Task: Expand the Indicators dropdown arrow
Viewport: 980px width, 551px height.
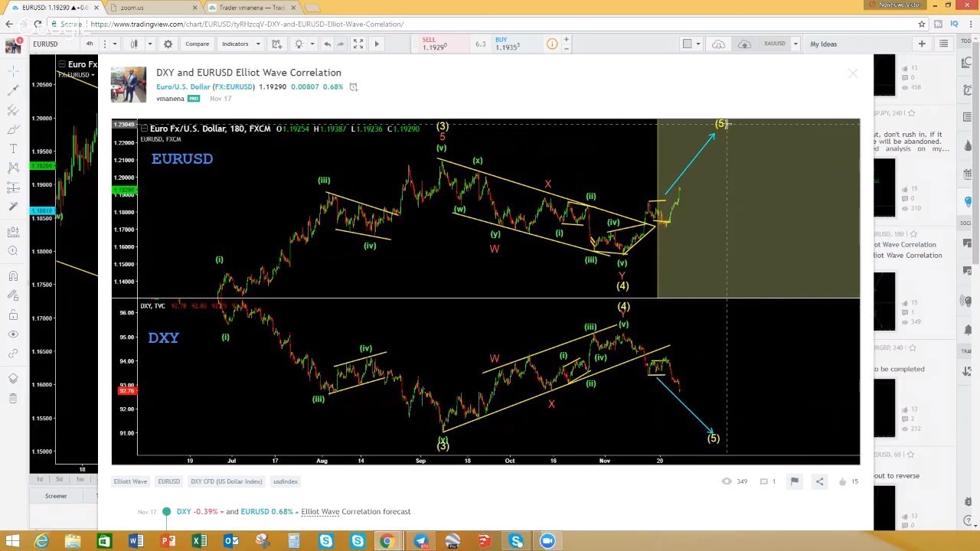Action: click(258, 44)
